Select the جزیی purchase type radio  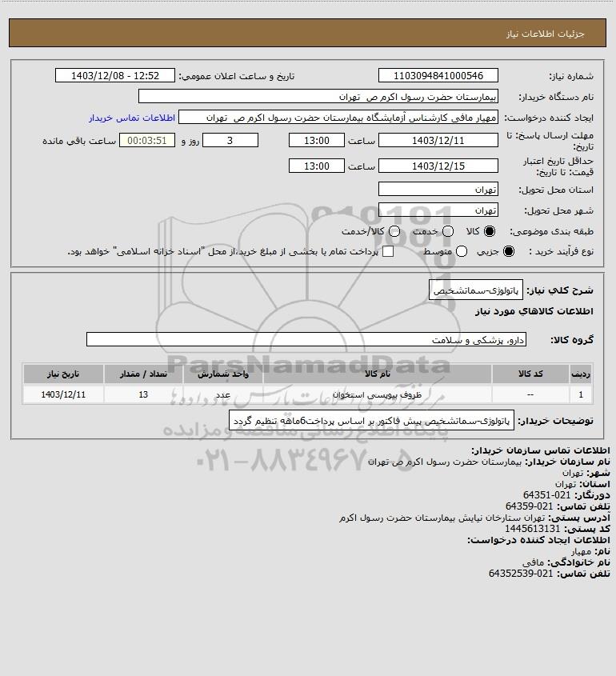click(x=509, y=251)
